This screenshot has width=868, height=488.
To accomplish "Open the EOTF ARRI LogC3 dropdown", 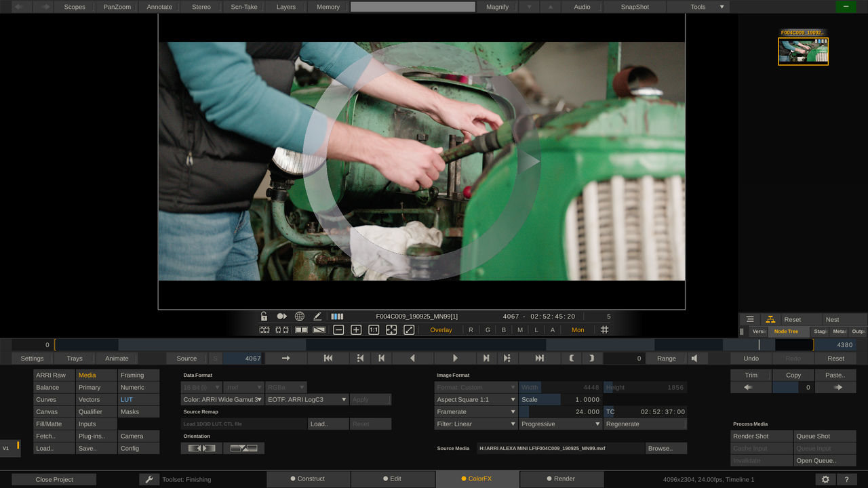I will click(x=307, y=400).
